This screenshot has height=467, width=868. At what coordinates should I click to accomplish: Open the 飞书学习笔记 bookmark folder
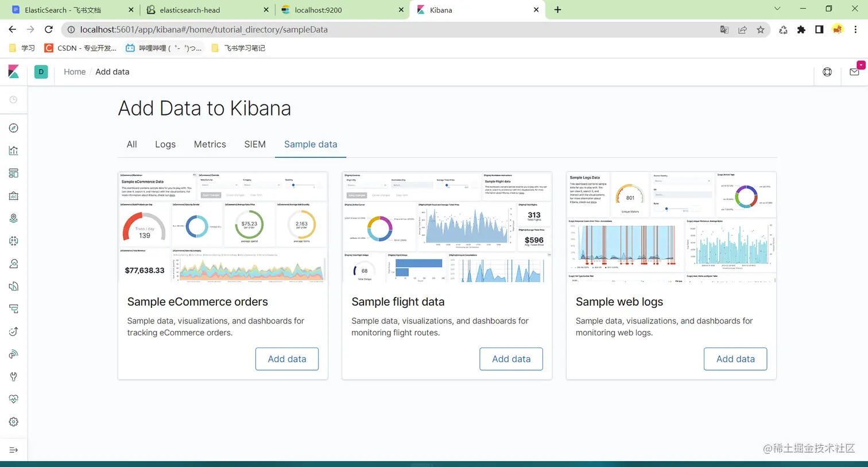(238, 48)
